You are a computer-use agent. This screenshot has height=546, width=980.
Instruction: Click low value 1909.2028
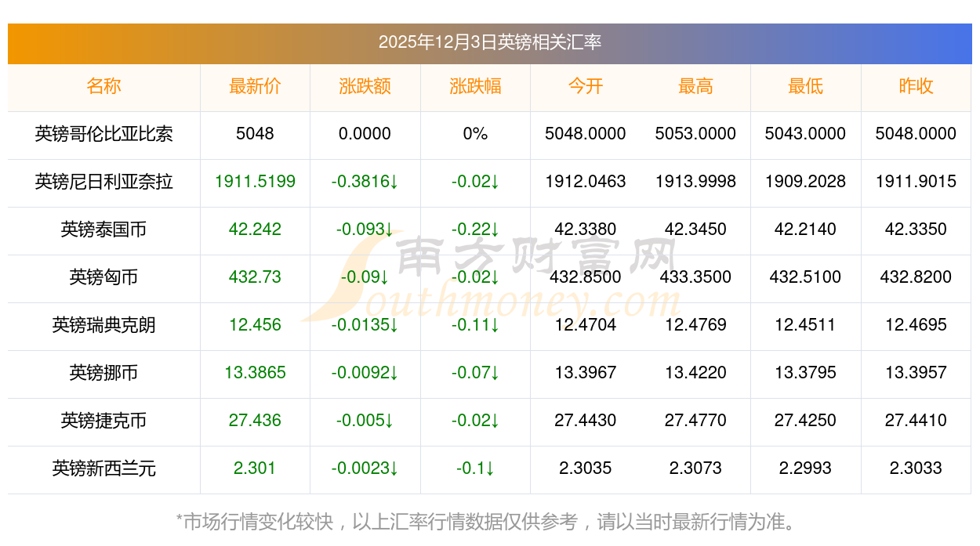pyautogui.click(x=806, y=182)
